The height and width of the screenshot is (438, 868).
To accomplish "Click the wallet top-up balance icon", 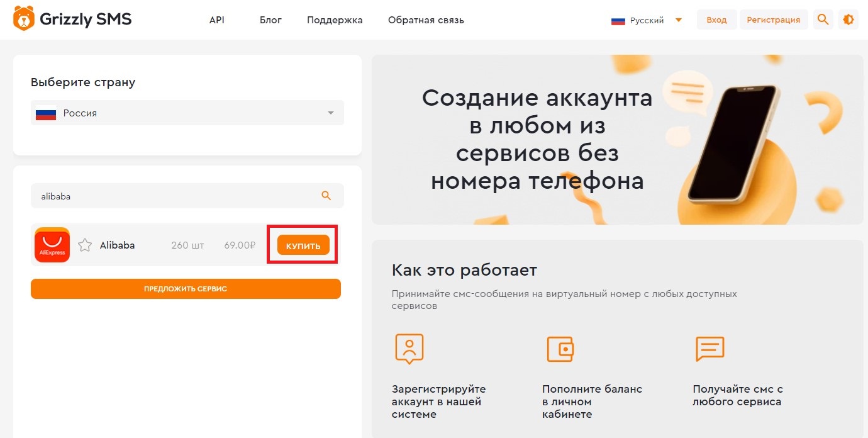I will click(x=560, y=349).
